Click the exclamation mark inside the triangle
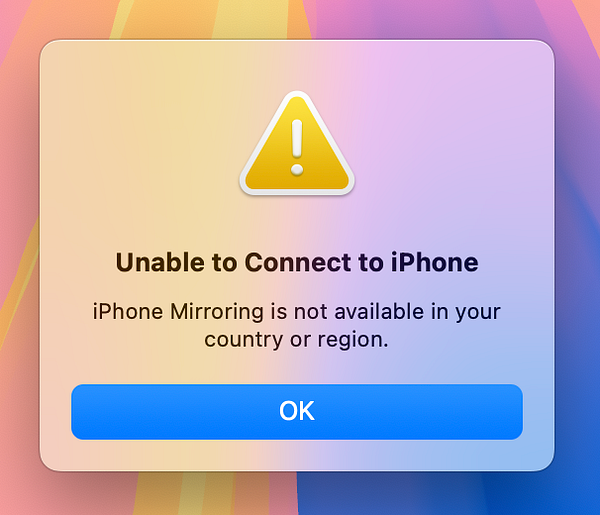600x515 pixels. pos(297,147)
